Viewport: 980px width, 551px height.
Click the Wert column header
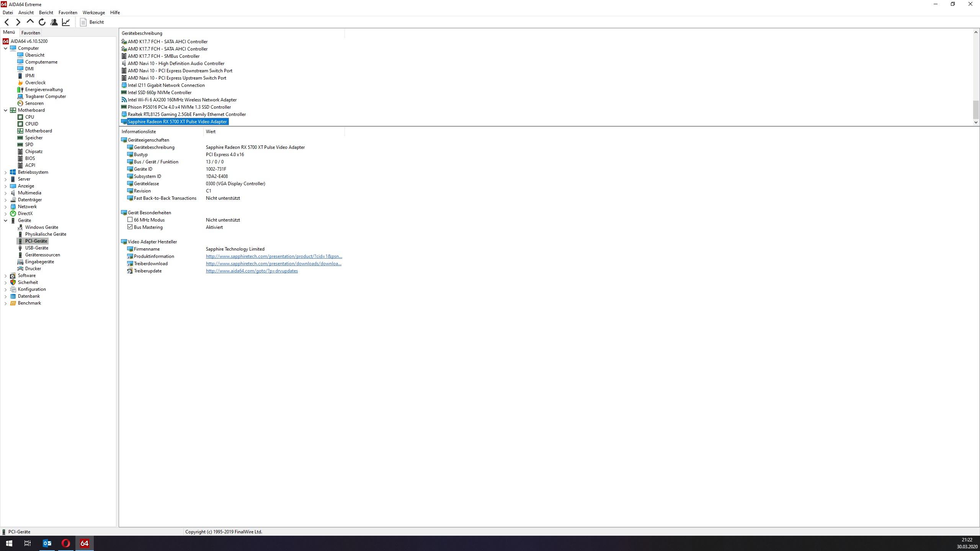[x=274, y=132]
